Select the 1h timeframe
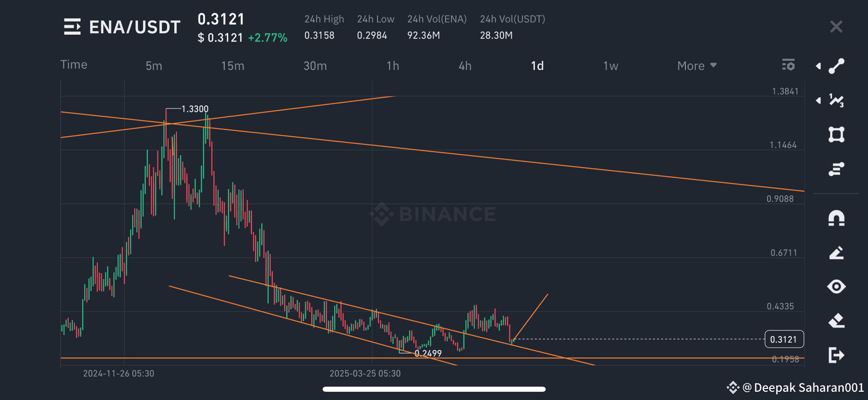 pyautogui.click(x=393, y=66)
